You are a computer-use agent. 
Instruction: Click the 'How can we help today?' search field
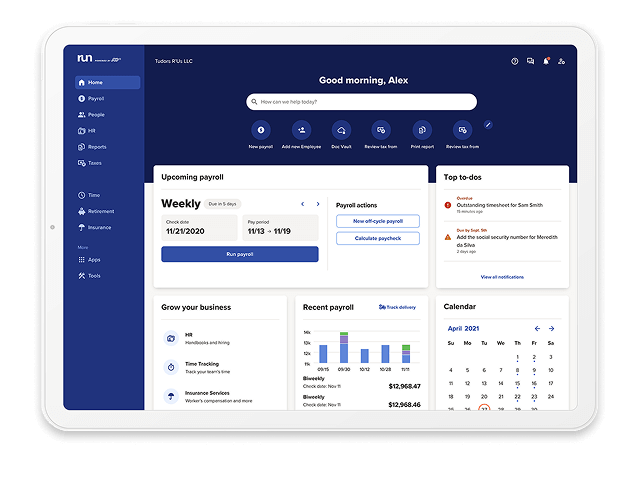coord(361,101)
